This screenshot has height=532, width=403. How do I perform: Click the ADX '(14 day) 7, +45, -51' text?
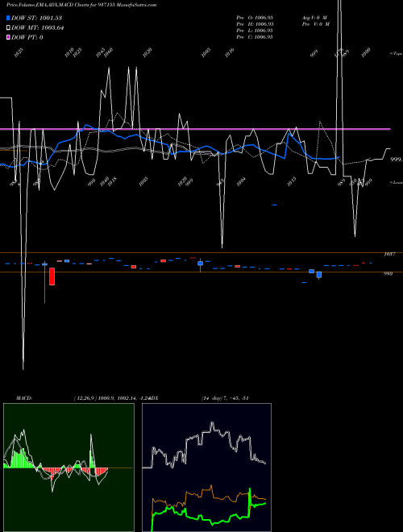coord(225,398)
